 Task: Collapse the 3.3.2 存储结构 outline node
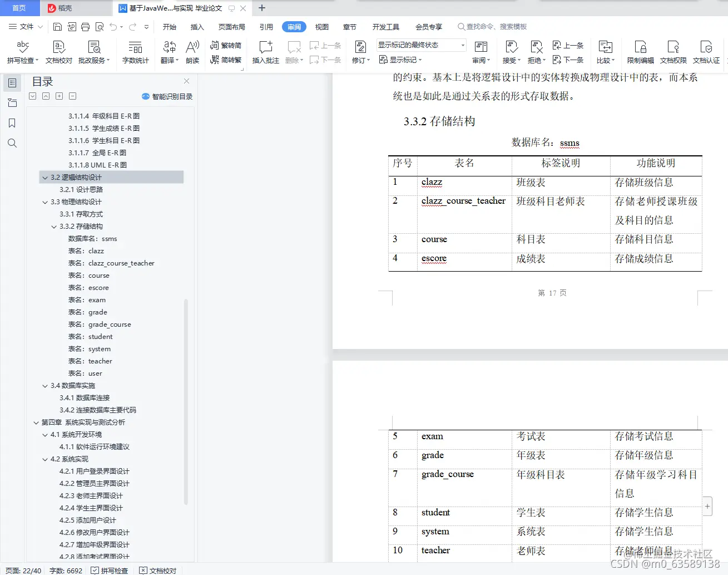[54, 227]
